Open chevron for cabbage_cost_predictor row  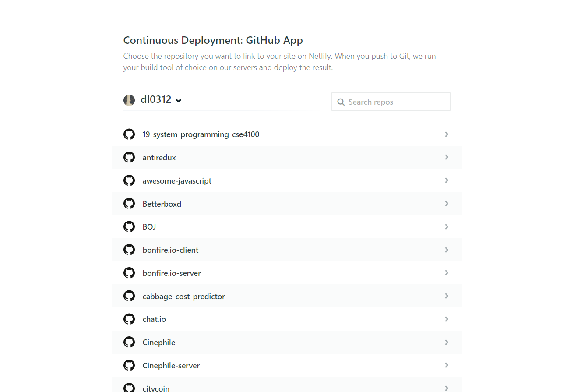pos(447,296)
